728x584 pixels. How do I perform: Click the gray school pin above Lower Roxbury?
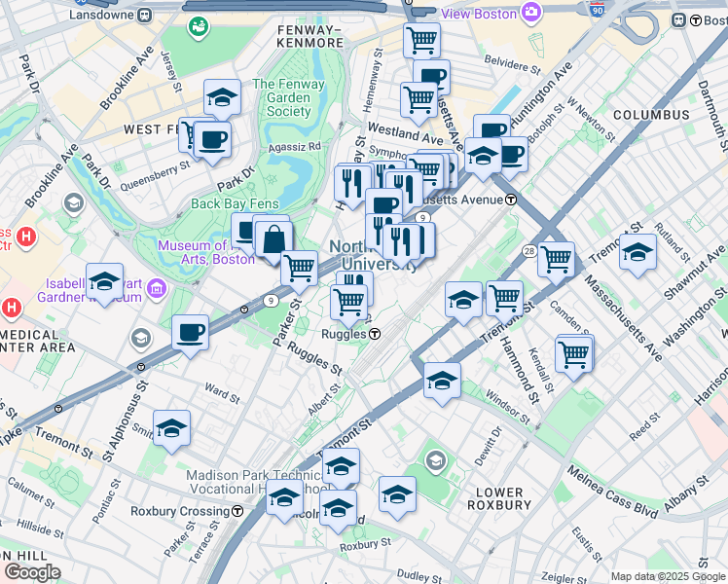pos(436,461)
